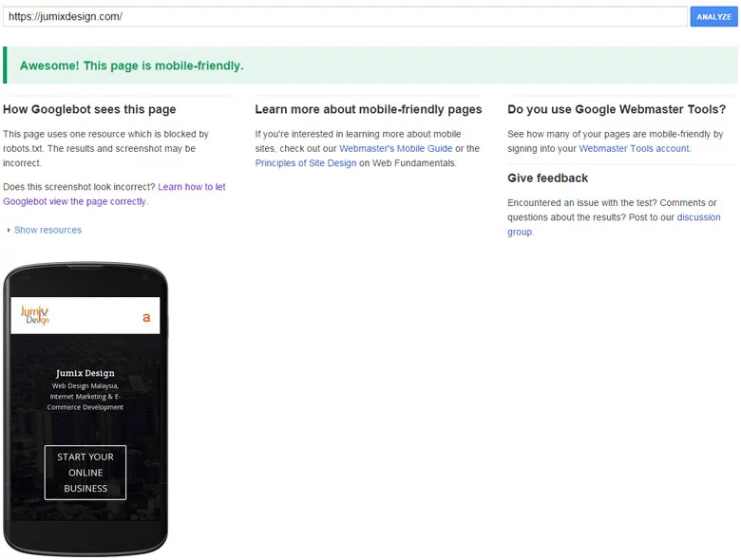Select 'Do you use Google Webmaster Tools?' heading
This screenshot has height=560, width=741.
coord(617,109)
